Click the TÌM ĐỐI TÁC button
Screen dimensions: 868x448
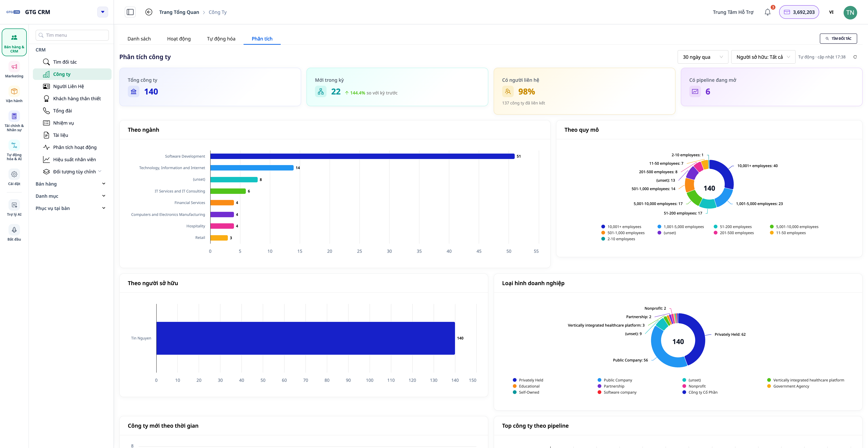click(838, 38)
